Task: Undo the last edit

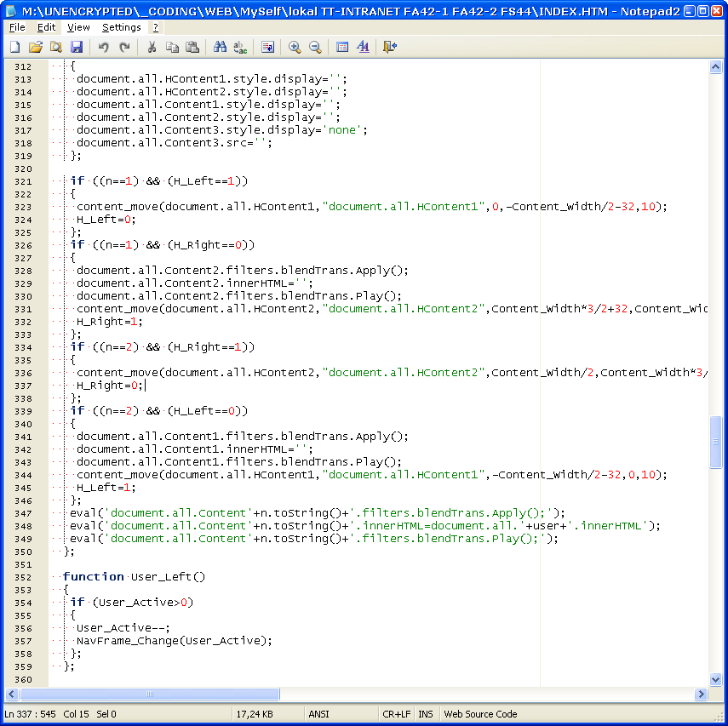Action: [104, 47]
